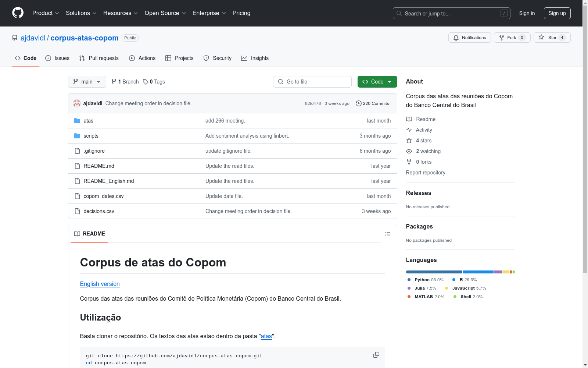Viewport: 588px width, 368px height.
Task: Click the Search or jump to field
Action: click(x=452, y=13)
